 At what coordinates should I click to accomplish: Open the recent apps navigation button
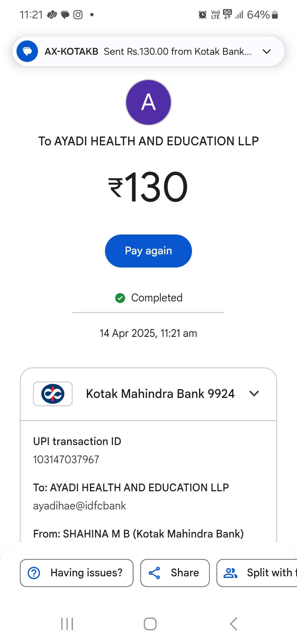67,624
